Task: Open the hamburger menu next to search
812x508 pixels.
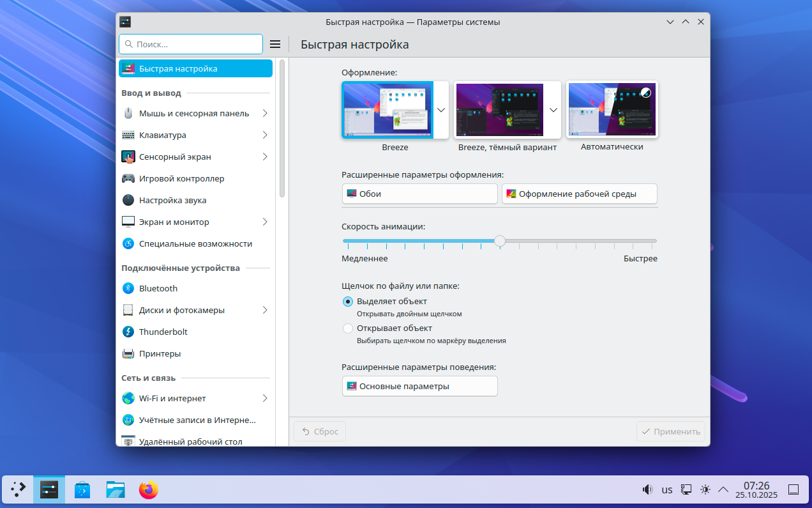Action: [275, 44]
